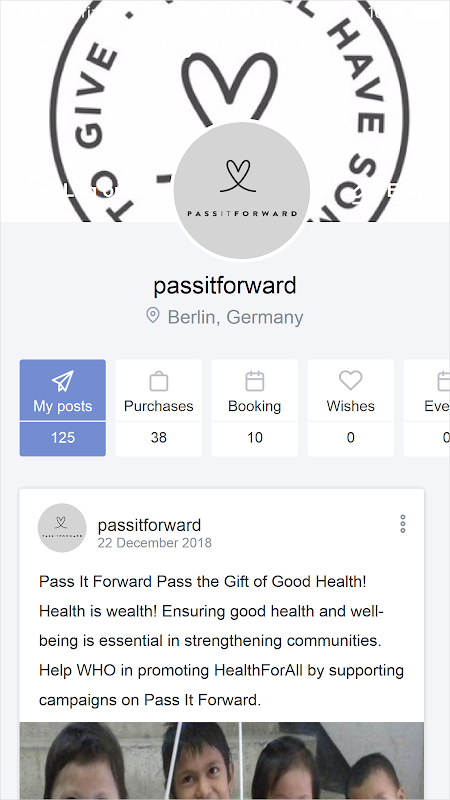This screenshot has width=450, height=800.
Task: Open the passitforward username link in the post
Action: point(149,525)
